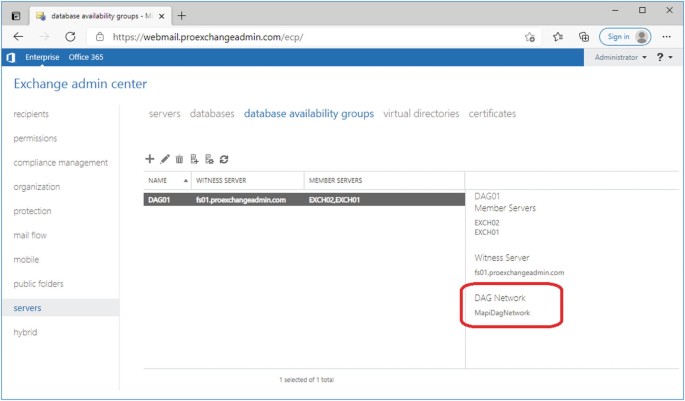Open compliance management in left navigation

point(61,162)
